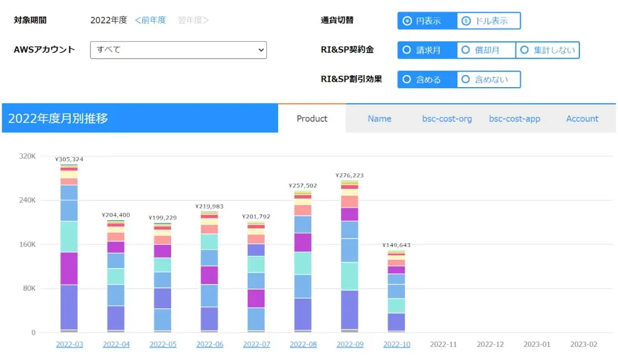This screenshot has height=364, width=618.
Task: Switch to the Product tab
Action: pyautogui.click(x=312, y=119)
